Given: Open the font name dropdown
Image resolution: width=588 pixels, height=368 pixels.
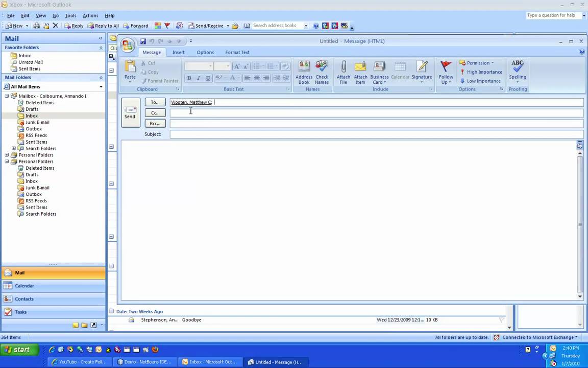Looking at the screenshot, I should pos(210,66).
